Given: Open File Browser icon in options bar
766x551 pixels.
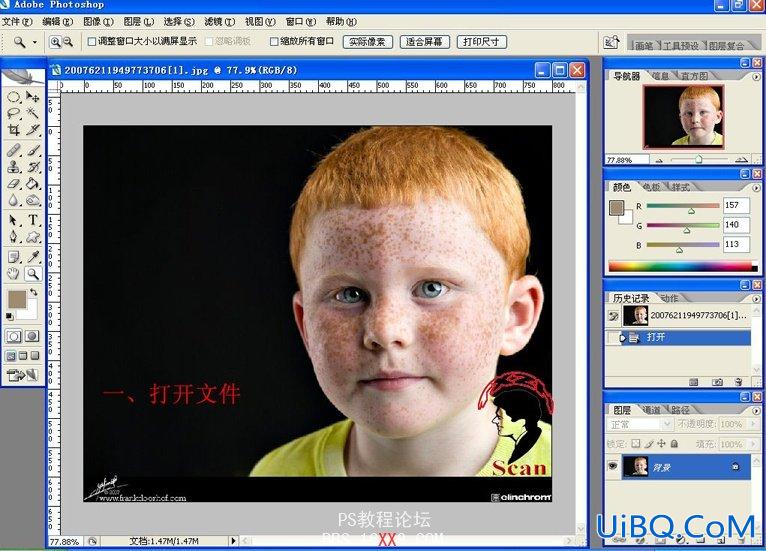Looking at the screenshot, I should [x=611, y=42].
